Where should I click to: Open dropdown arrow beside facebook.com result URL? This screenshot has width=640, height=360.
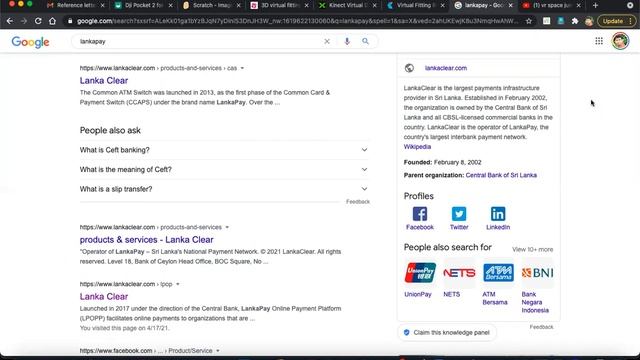coord(218,351)
